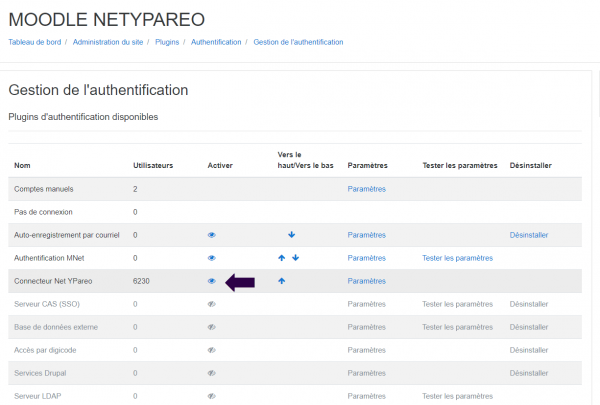Open Authentification breadcrumb link

tap(216, 42)
